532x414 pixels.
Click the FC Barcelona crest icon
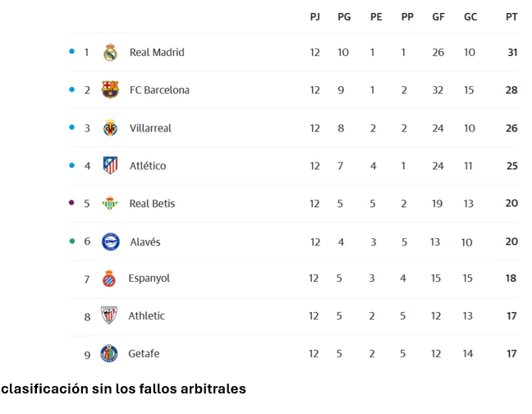point(110,90)
